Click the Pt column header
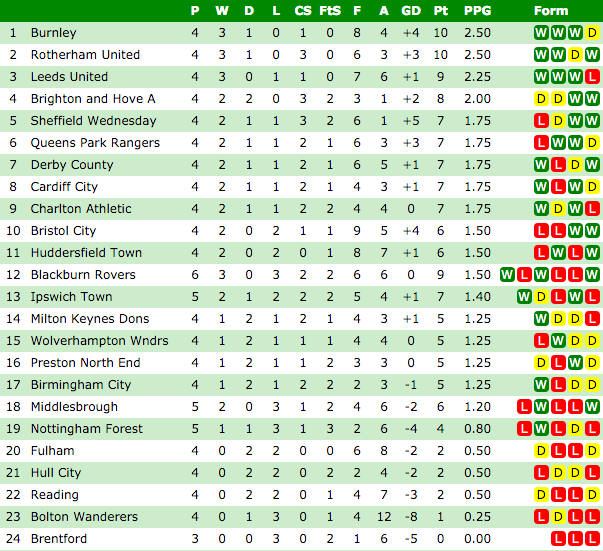The height and width of the screenshot is (551, 603). (x=441, y=11)
